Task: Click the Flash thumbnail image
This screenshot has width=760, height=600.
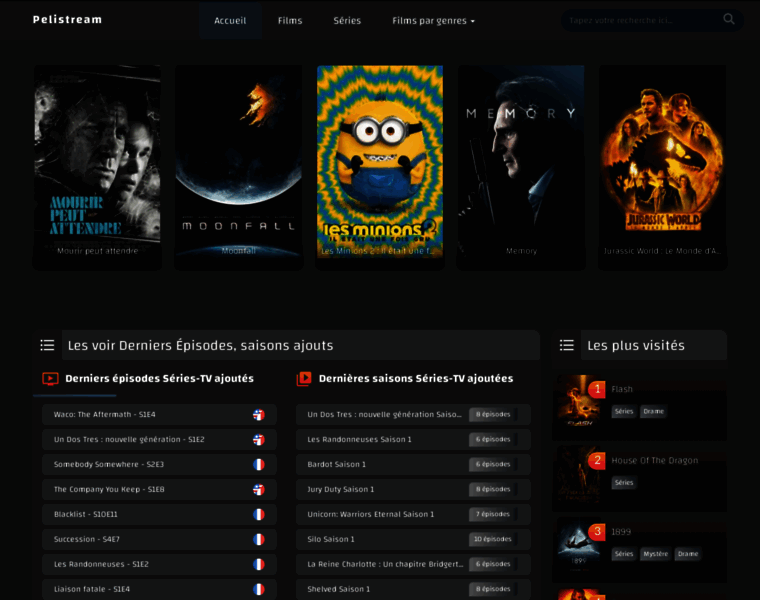Action: (x=579, y=403)
